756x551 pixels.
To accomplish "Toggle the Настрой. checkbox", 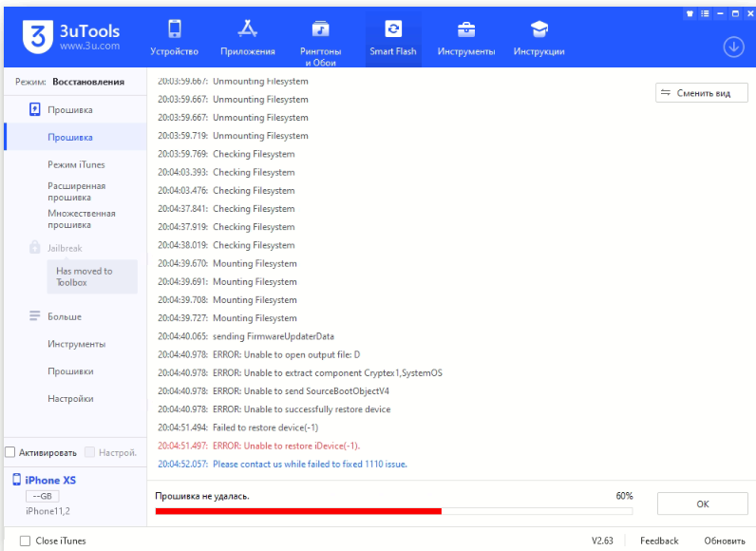I will [89, 452].
